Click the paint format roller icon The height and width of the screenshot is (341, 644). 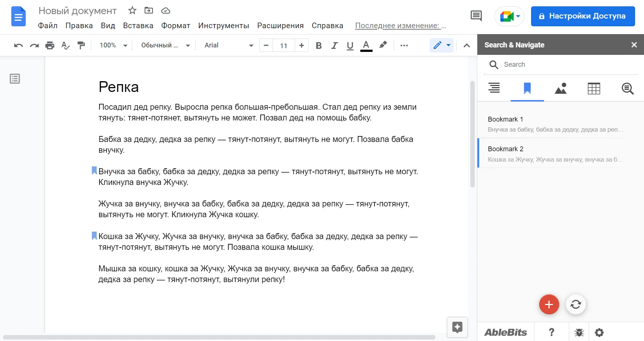[x=81, y=45]
